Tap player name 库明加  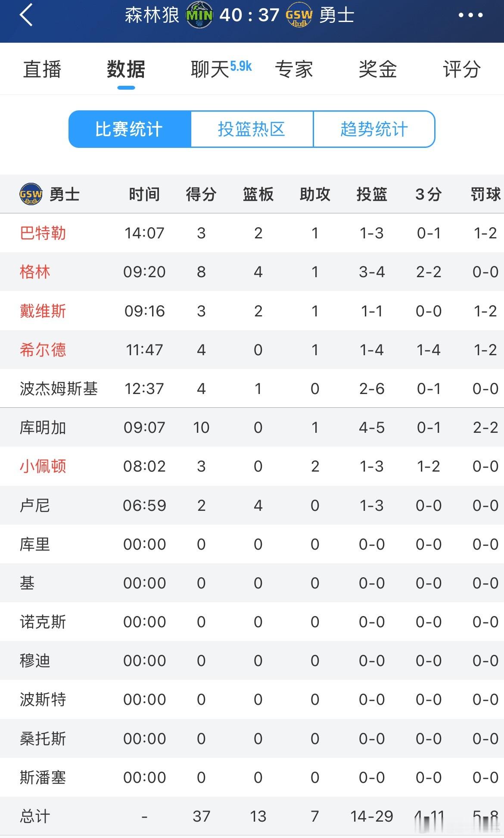[x=43, y=428]
